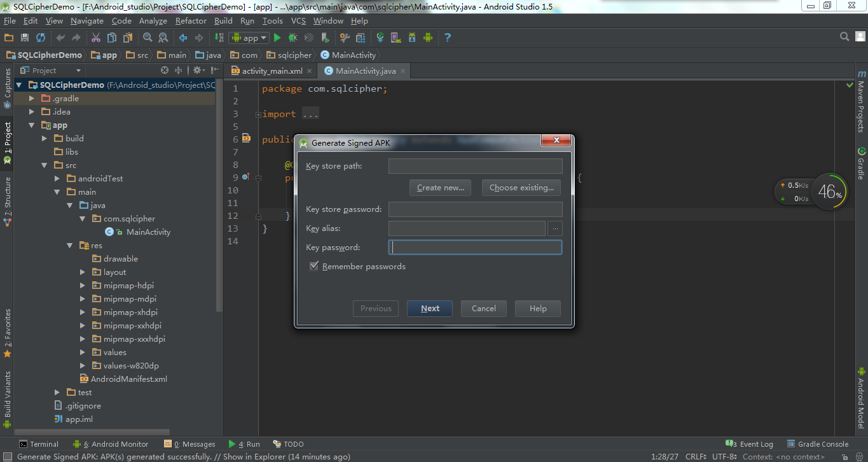Open the Project view selector dropdown
Image resolution: width=868 pixels, height=462 pixels.
pyautogui.click(x=51, y=70)
